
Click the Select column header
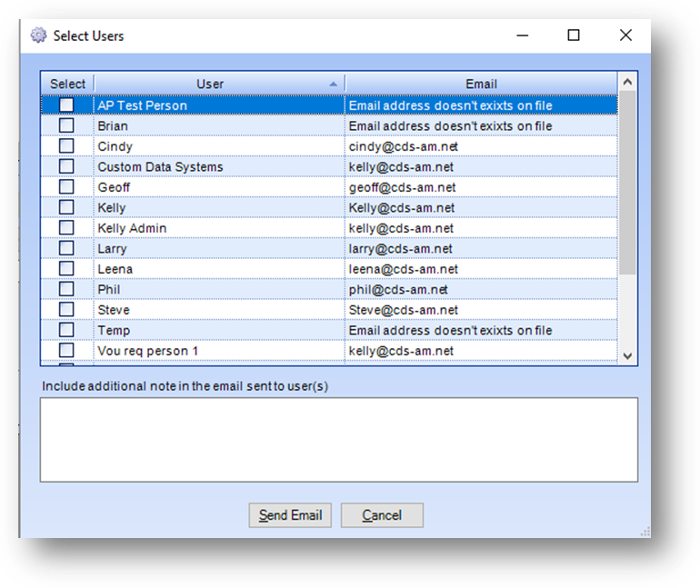pos(67,84)
